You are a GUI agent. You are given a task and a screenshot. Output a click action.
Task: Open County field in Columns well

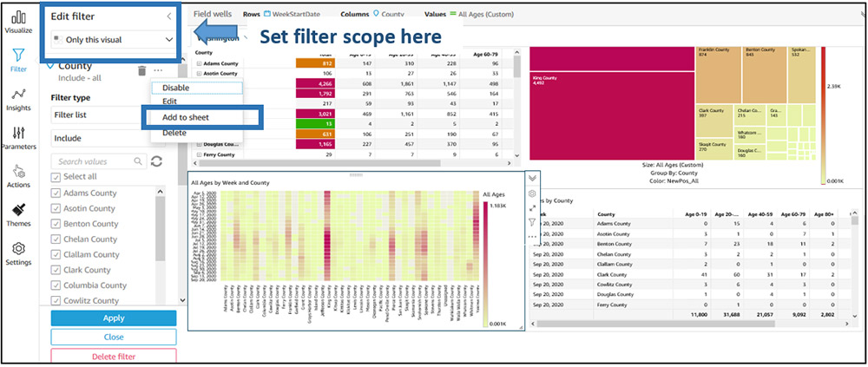coord(389,15)
